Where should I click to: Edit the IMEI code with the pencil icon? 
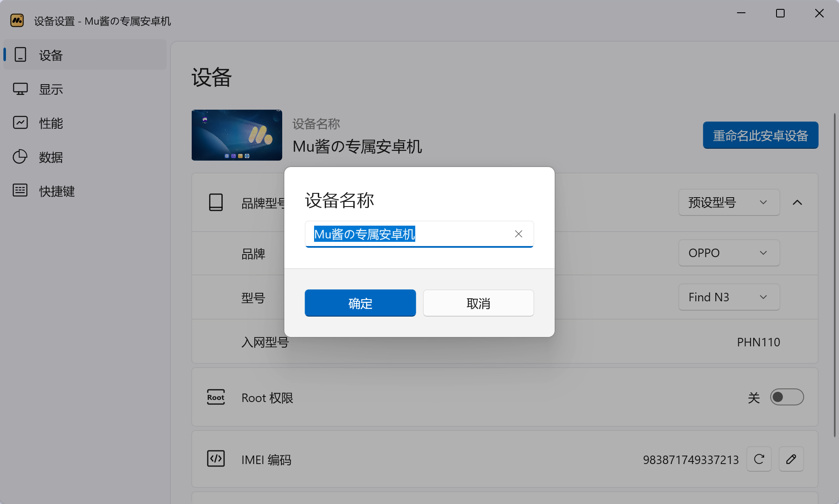pyautogui.click(x=791, y=459)
